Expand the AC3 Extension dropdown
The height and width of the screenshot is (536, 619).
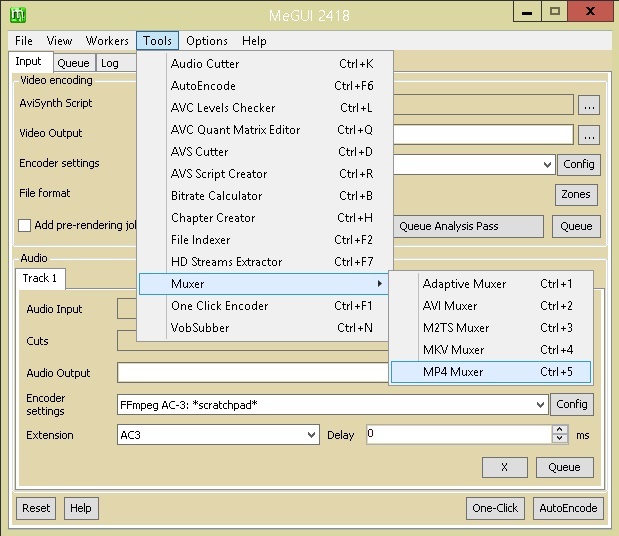point(311,435)
